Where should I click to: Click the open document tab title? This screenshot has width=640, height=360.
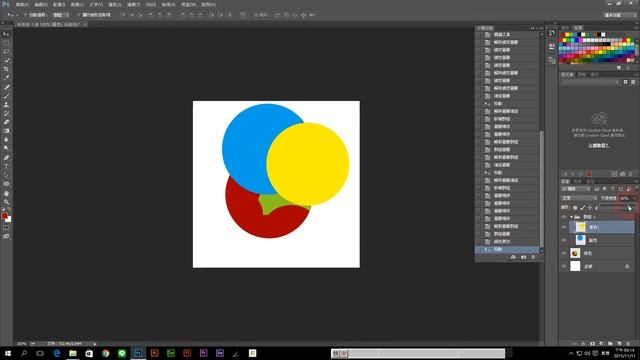click(x=48, y=24)
